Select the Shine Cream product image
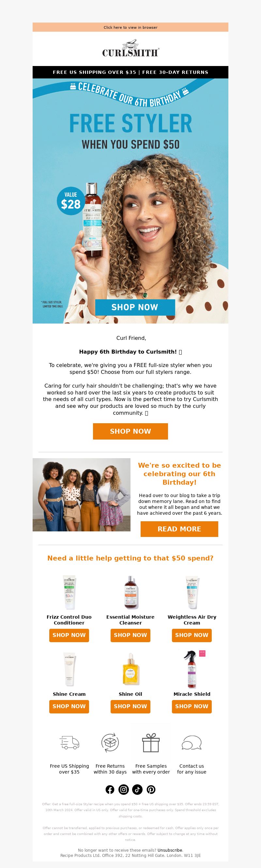 click(69, 669)
